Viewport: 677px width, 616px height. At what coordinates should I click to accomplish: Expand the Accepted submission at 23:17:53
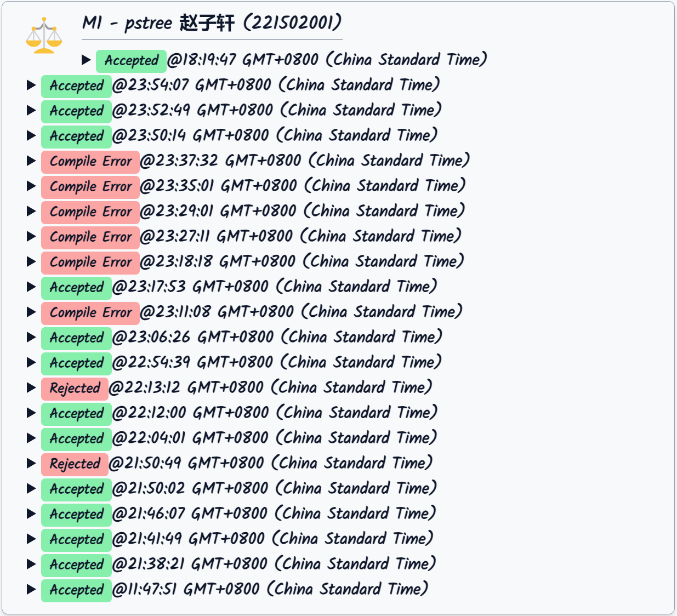(x=31, y=287)
